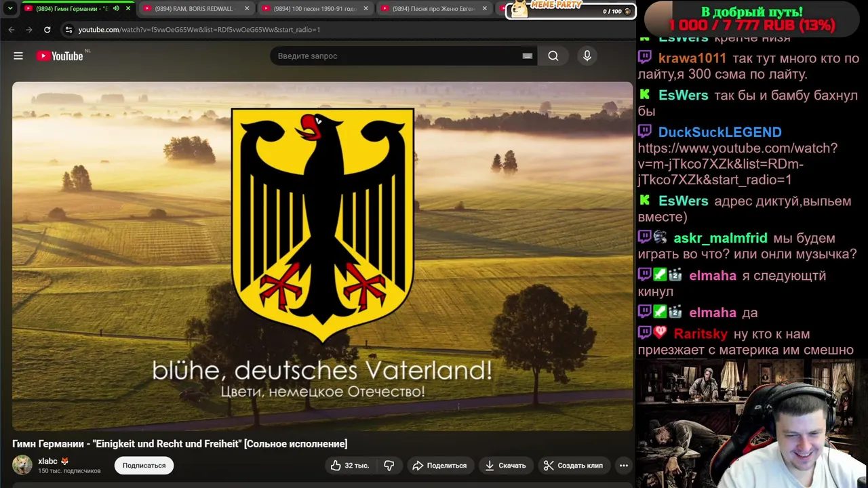Click 'Скачать' download button
Image resolution: width=868 pixels, height=488 pixels.
pyautogui.click(x=506, y=466)
